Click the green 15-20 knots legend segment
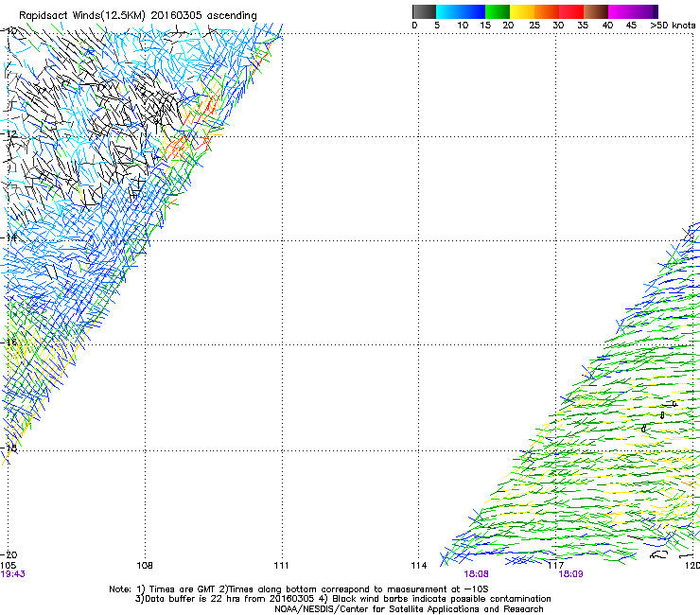Viewport: 700px width, 615px height. click(x=498, y=11)
